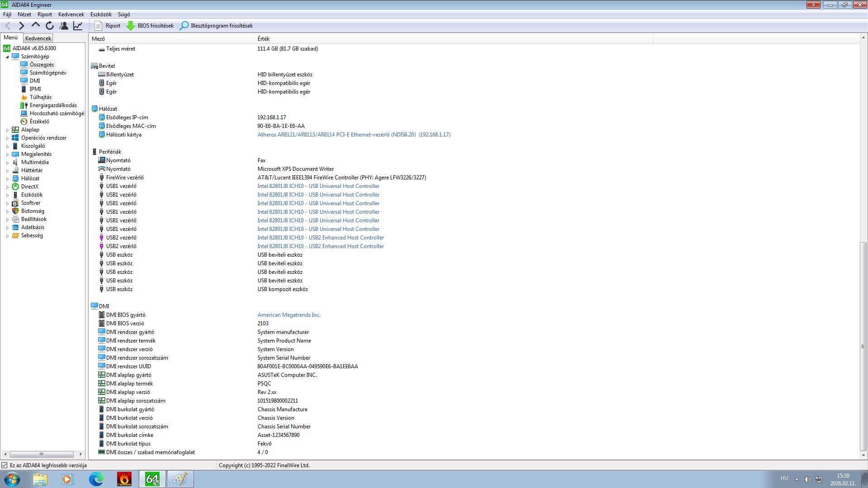Switch to the Kedvencek tab
The width and height of the screenshot is (868, 488).
38,38
